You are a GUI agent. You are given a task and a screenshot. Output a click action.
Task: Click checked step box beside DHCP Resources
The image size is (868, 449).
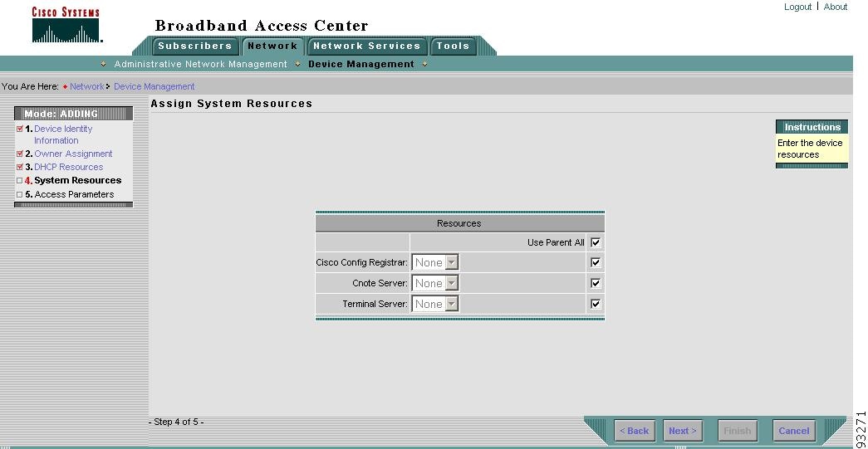20,167
